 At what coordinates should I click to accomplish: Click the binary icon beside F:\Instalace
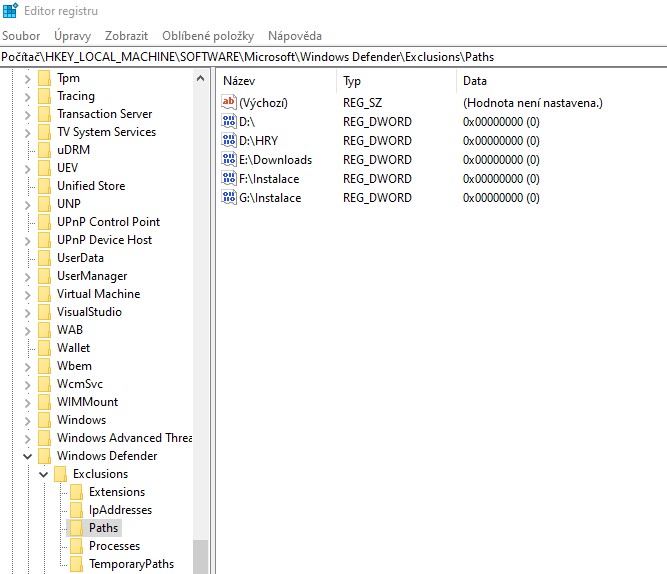[229, 179]
